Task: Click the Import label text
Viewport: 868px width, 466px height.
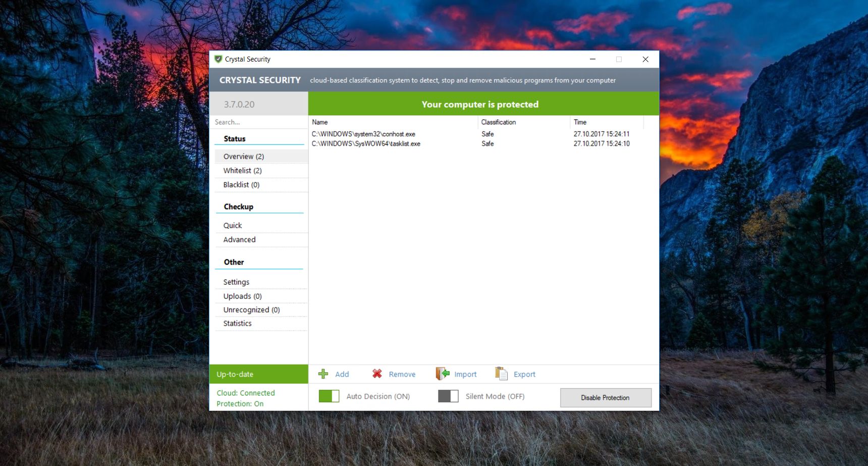Action: coord(465,375)
